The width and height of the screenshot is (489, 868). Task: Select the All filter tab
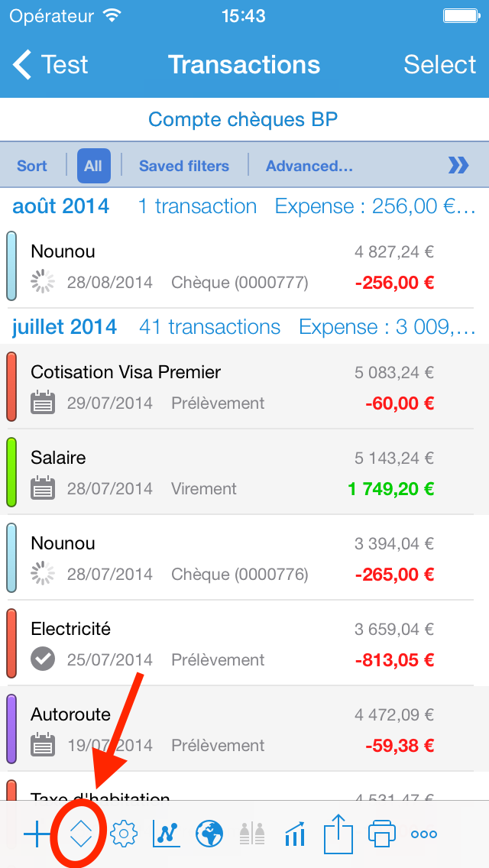pyautogui.click(x=93, y=166)
